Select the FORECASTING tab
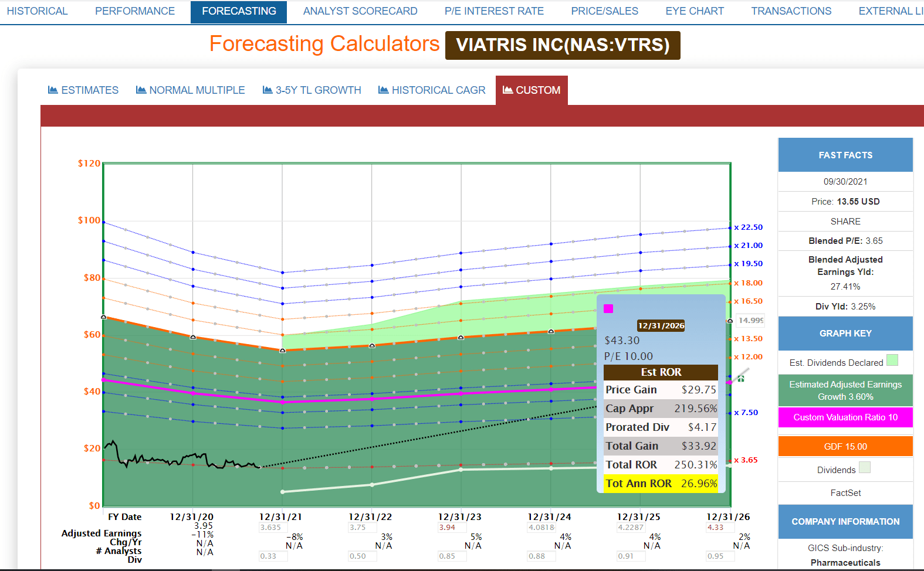 coord(239,12)
